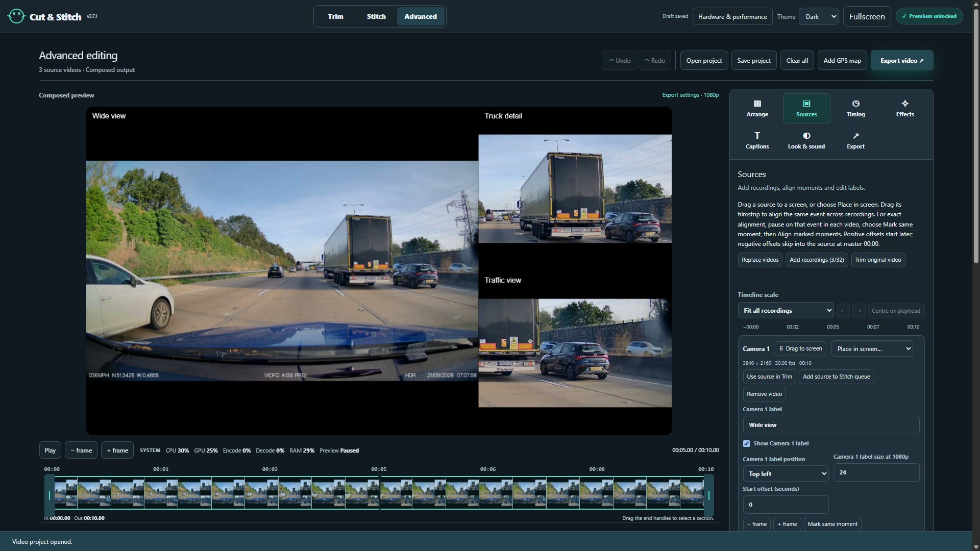The width and height of the screenshot is (980, 551).
Task: Click the Cut & Stitch smiley logo
Action: 16,16
